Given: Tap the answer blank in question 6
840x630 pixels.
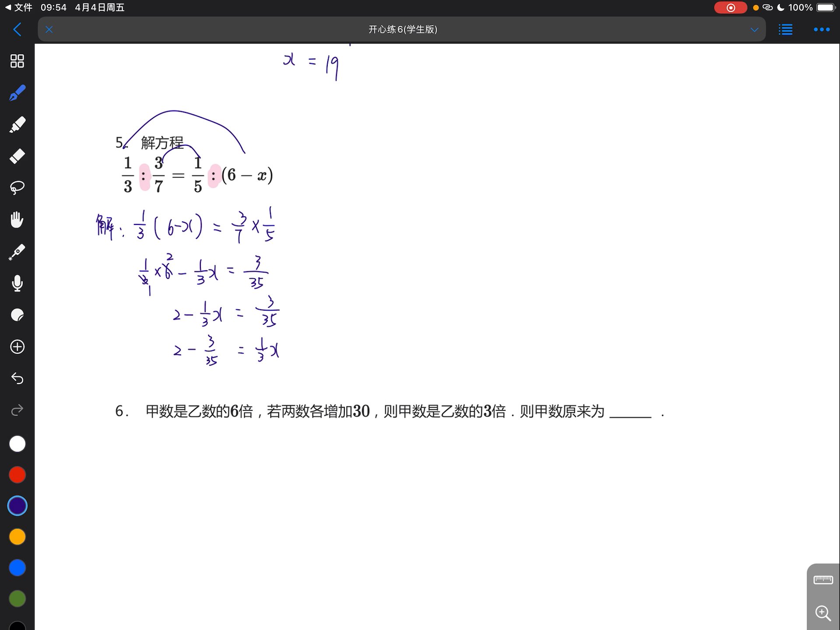Looking at the screenshot, I should (x=630, y=412).
